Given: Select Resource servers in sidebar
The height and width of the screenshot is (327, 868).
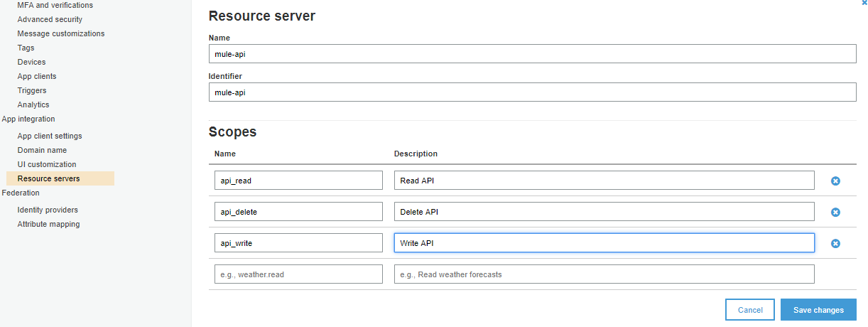Looking at the screenshot, I should (x=48, y=178).
